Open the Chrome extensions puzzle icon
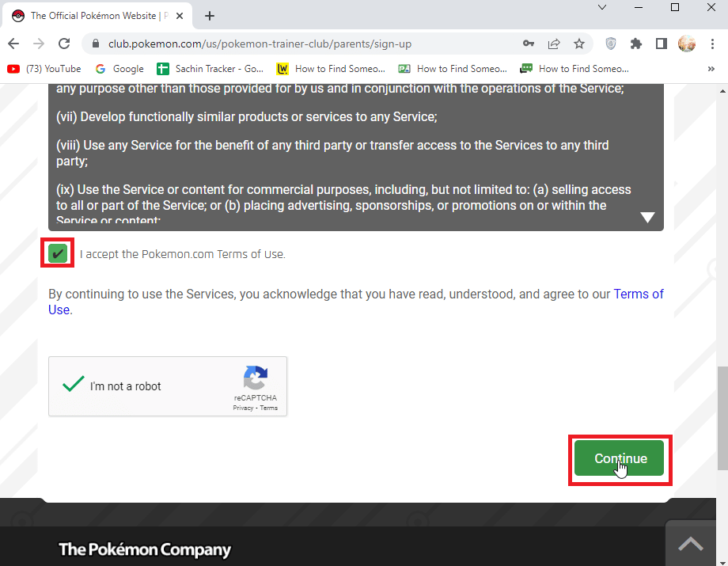Viewport: 728px width, 566px height. pos(635,44)
